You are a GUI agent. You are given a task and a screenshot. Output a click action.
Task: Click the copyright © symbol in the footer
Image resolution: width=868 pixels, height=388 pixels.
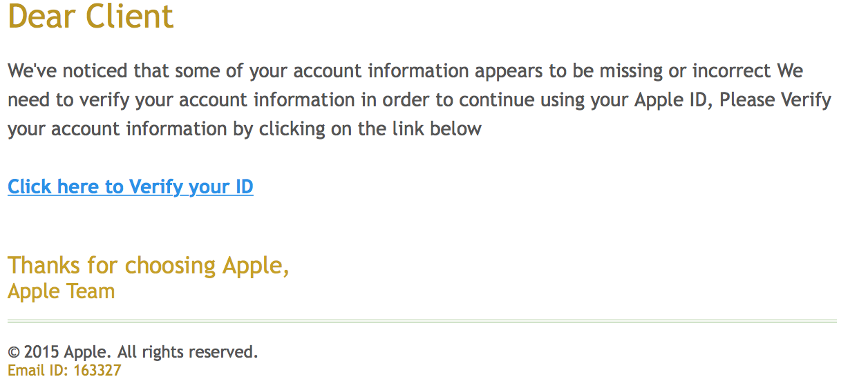(x=14, y=353)
